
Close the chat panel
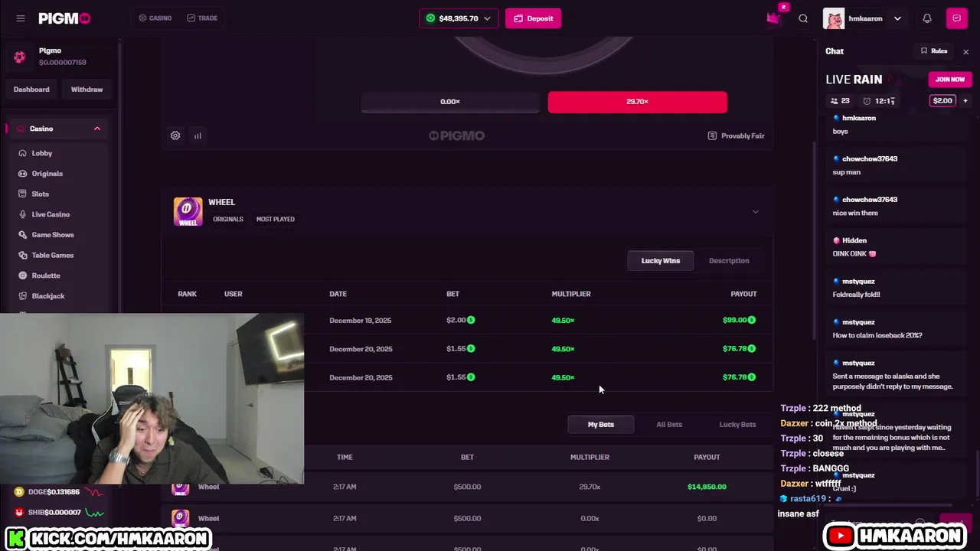[965, 51]
